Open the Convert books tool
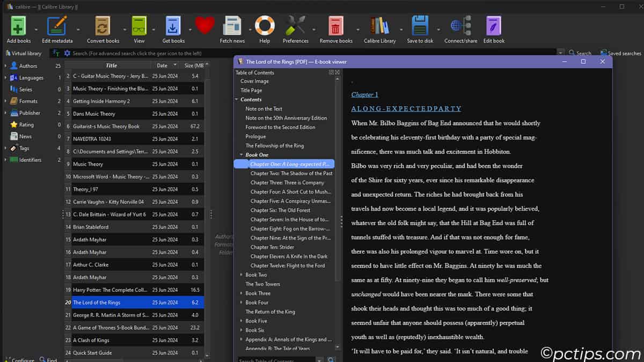 click(x=102, y=25)
